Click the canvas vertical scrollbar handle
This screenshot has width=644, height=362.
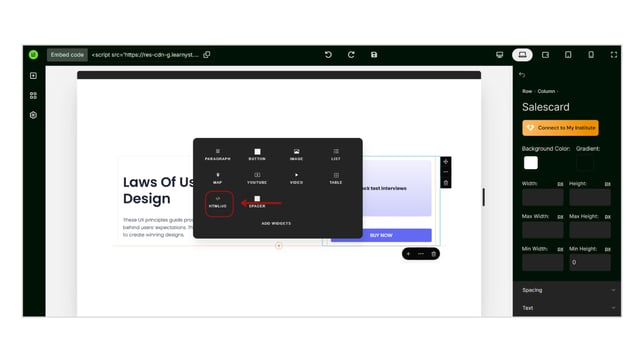[x=483, y=197]
